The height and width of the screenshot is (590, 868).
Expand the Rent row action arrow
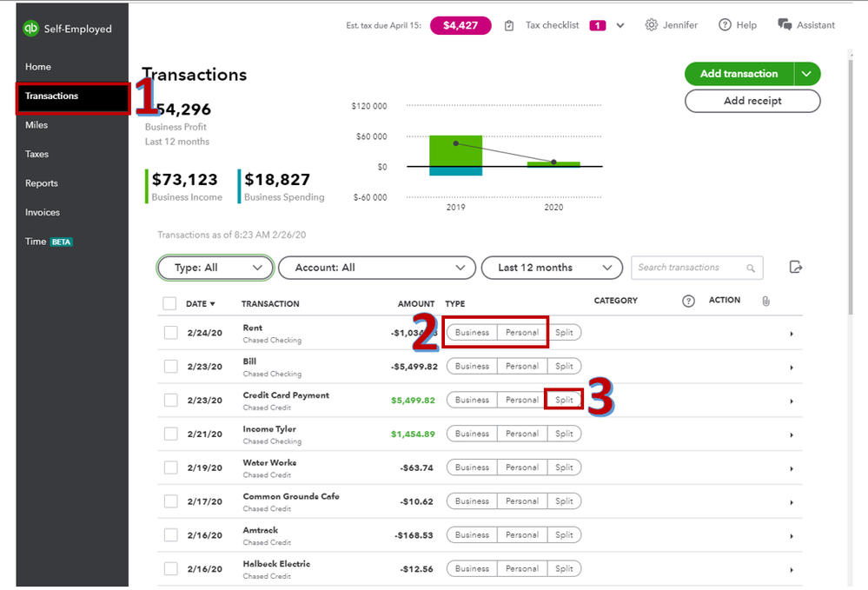792,334
